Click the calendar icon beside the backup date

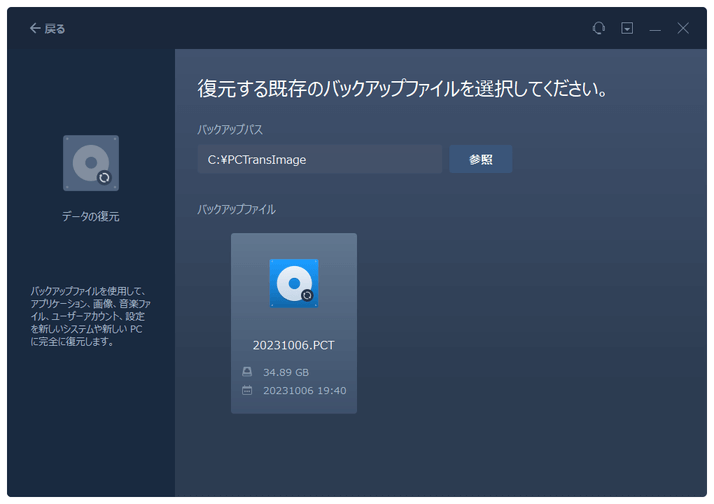pyautogui.click(x=247, y=390)
